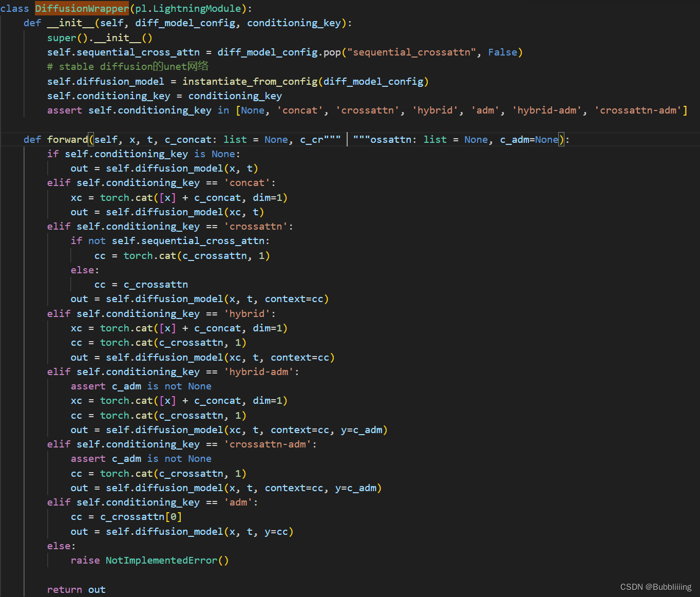Image resolution: width=700 pixels, height=597 pixels.
Task: Click the super().__init__() call line
Action: tap(100, 38)
